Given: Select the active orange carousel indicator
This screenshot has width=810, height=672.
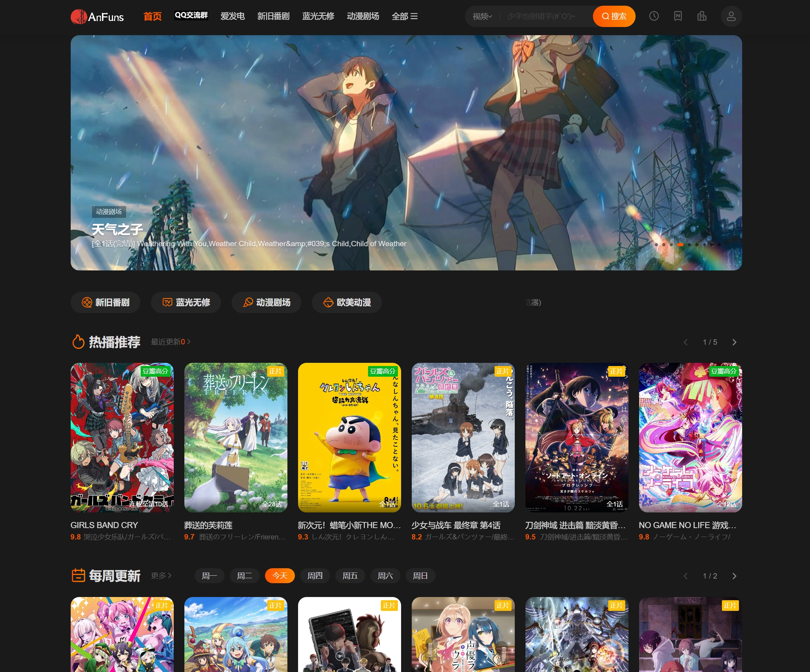Looking at the screenshot, I should (680, 244).
